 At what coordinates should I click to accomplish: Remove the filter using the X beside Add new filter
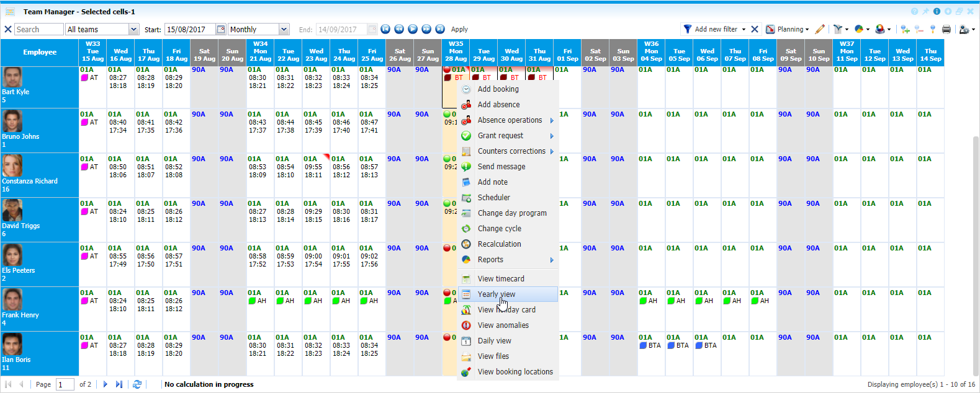tap(755, 29)
